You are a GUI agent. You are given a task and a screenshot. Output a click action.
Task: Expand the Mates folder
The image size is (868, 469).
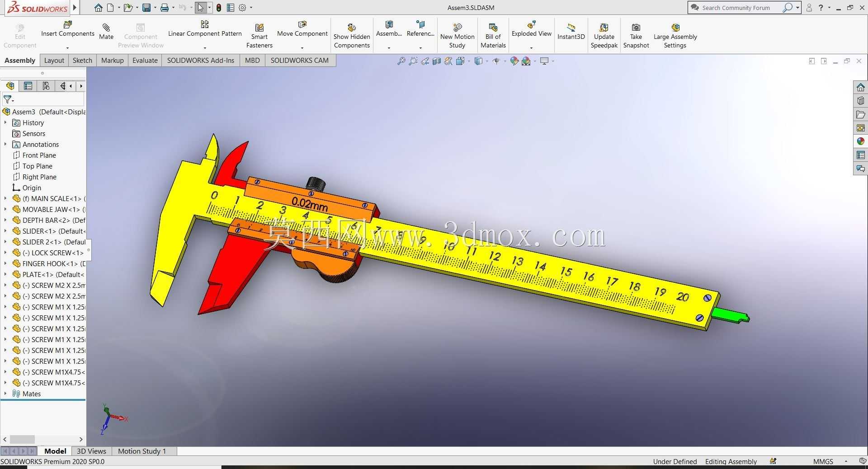5,394
